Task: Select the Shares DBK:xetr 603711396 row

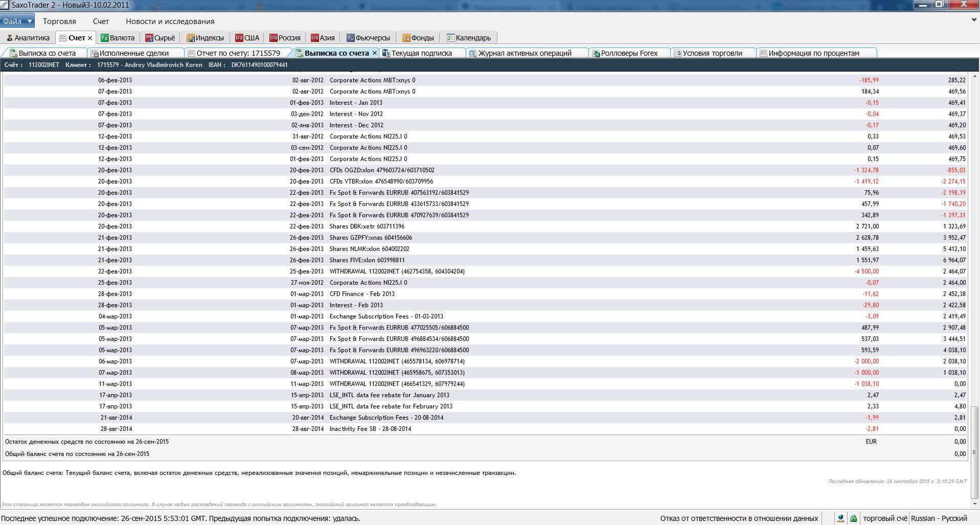Action: (486, 226)
